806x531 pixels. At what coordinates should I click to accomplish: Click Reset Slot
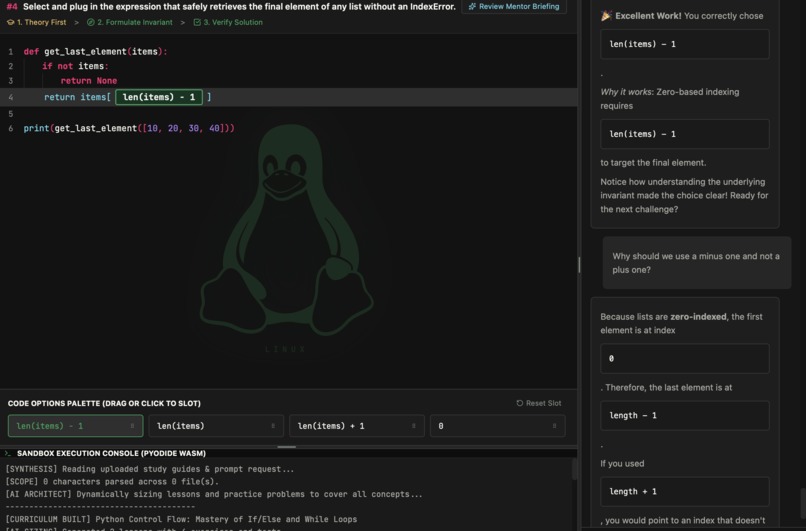[x=538, y=403]
